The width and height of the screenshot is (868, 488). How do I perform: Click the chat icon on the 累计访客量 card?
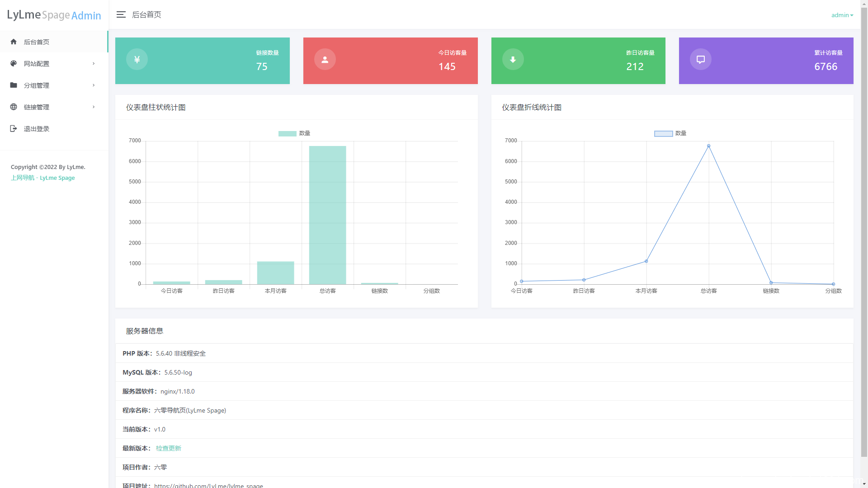tap(700, 59)
